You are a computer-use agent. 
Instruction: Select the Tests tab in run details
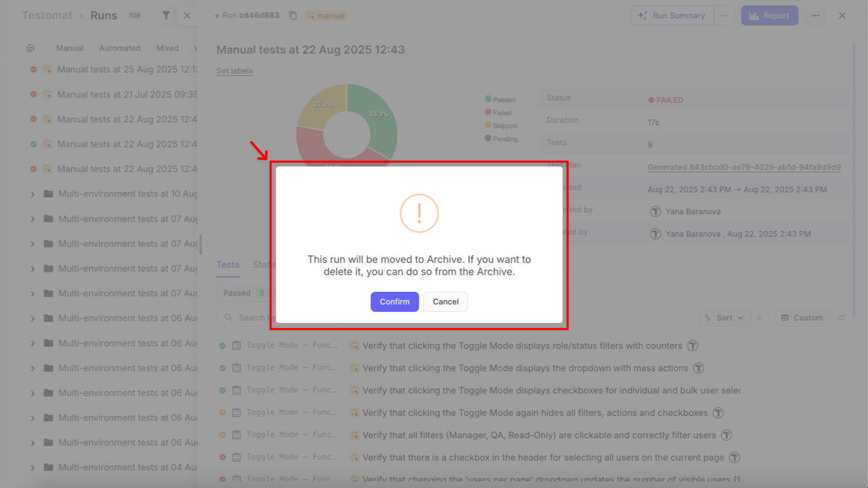point(228,265)
